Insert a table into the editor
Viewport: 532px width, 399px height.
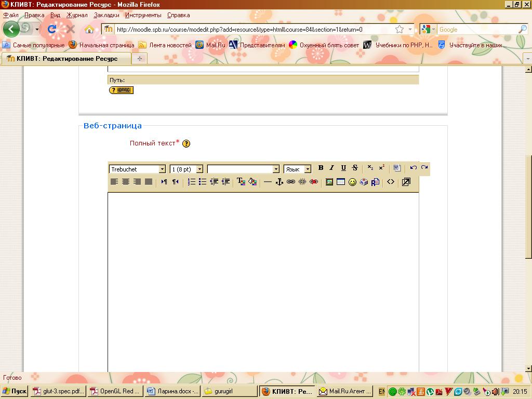click(x=341, y=182)
